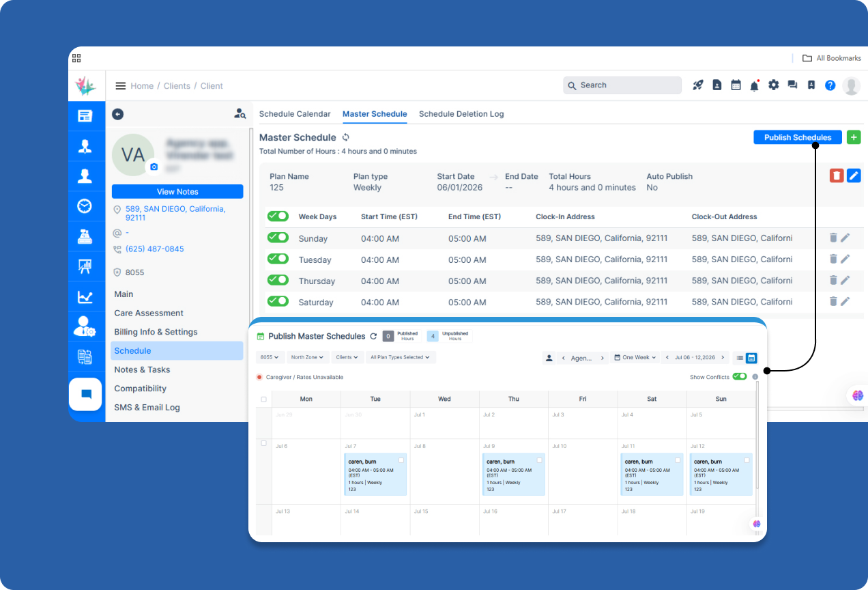Open the North Zone dropdown
868x590 pixels.
(307, 357)
